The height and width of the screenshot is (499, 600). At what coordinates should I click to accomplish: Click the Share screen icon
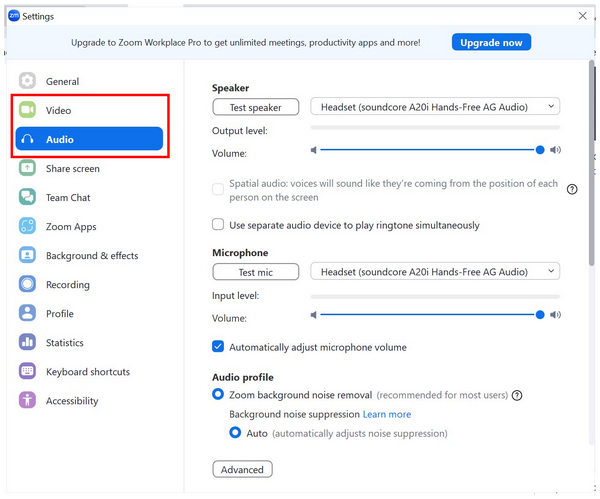(x=27, y=168)
